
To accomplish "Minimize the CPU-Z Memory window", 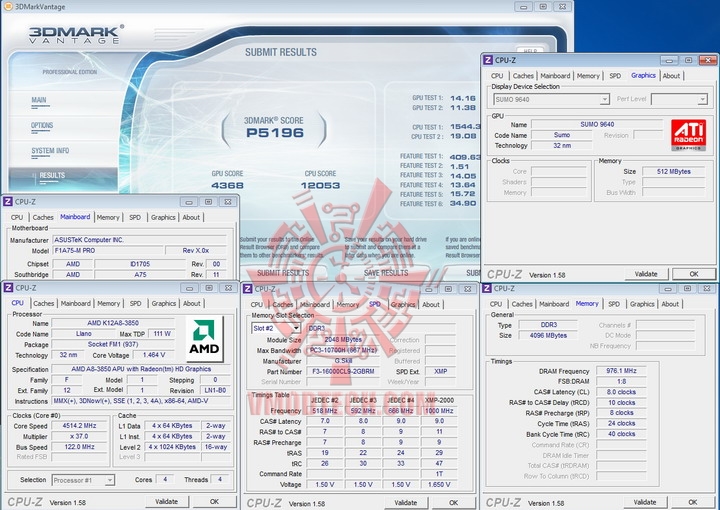I will click(x=668, y=288).
